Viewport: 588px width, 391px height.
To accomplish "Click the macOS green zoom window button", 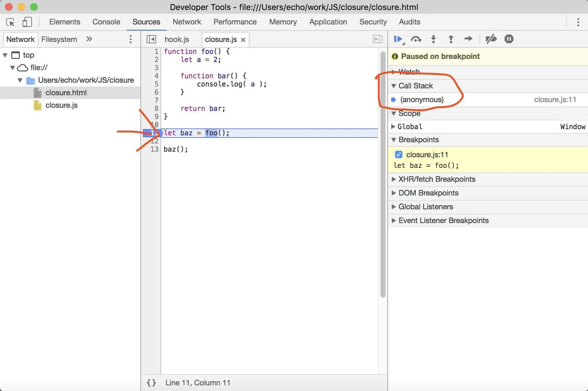I will 34,7.
